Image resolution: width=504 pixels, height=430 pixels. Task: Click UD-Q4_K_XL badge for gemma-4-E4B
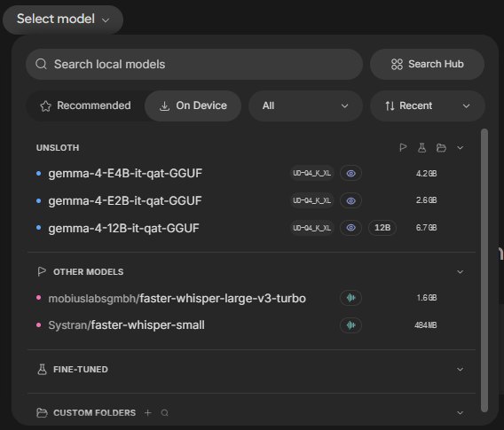[x=311, y=174]
